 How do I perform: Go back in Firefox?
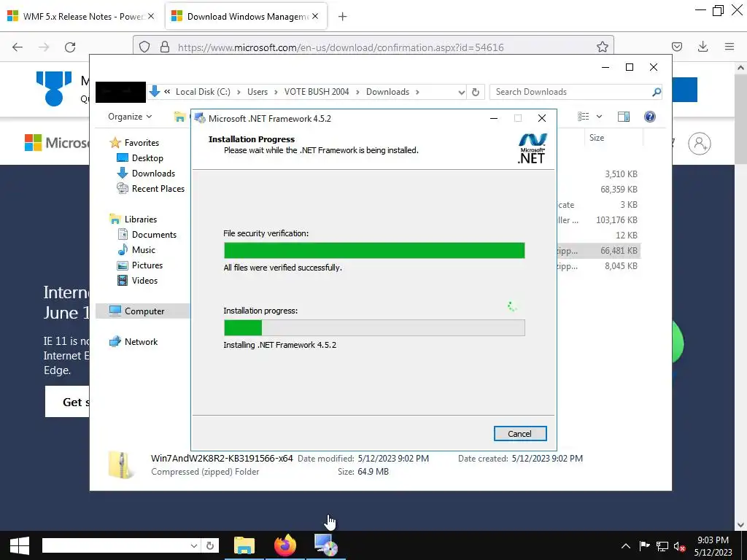(18, 47)
